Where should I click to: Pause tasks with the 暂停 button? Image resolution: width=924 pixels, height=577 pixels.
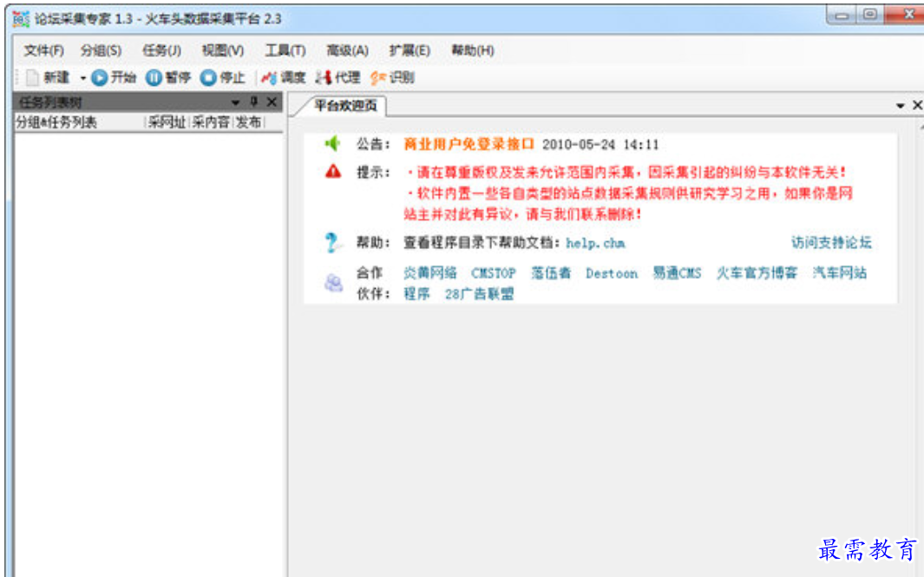tap(168, 77)
